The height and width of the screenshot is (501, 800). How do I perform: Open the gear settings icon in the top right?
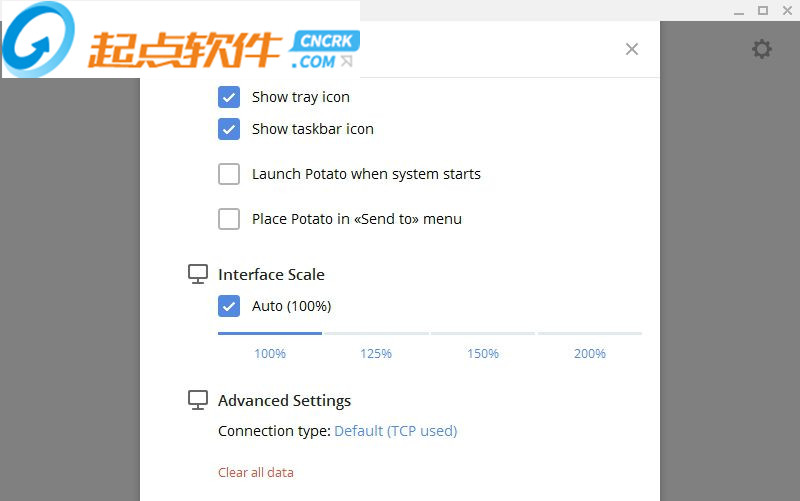[762, 49]
